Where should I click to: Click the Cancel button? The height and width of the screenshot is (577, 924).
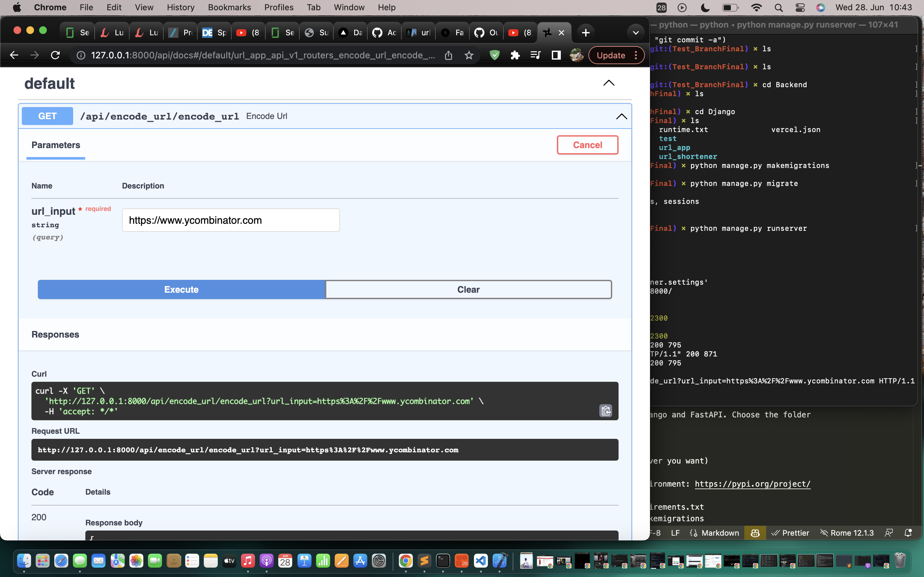click(587, 145)
